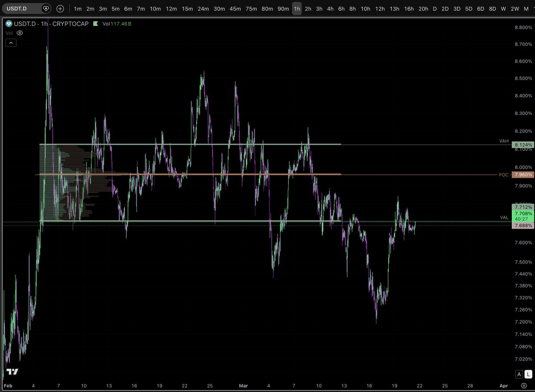Toggle auto scale A button
The image size is (535, 392).
coord(519,374)
